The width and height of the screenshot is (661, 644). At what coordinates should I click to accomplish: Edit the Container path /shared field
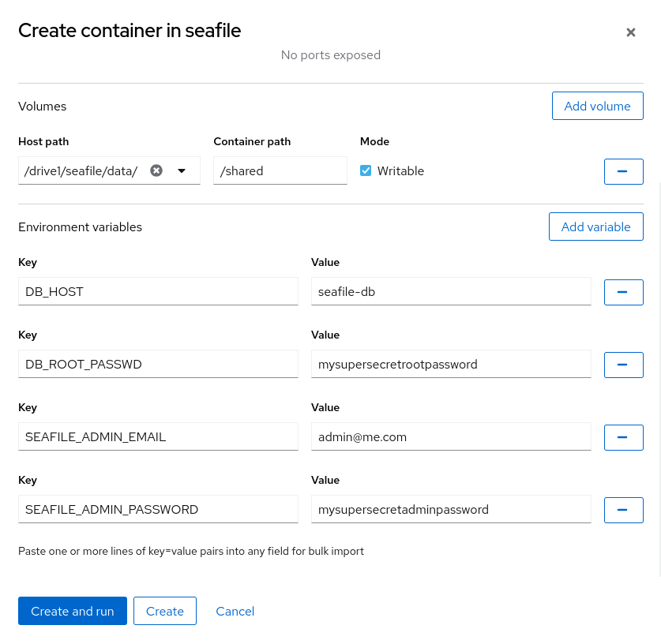280,170
